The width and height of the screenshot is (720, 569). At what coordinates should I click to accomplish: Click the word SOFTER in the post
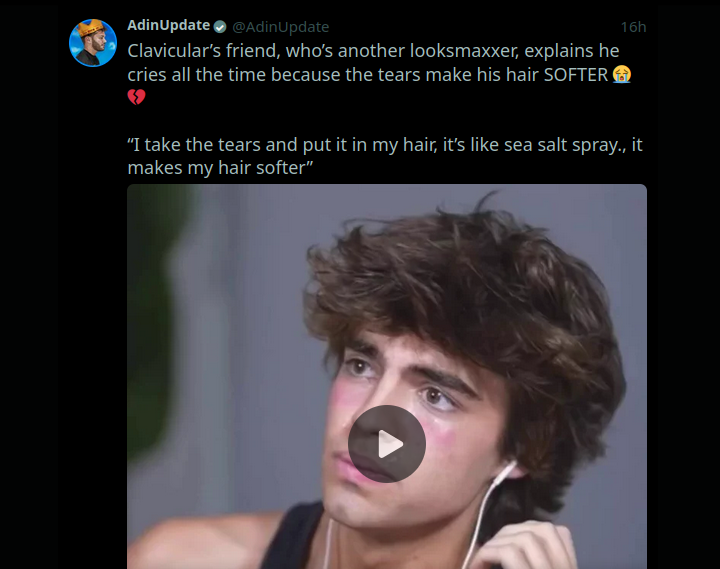(575, 74)
